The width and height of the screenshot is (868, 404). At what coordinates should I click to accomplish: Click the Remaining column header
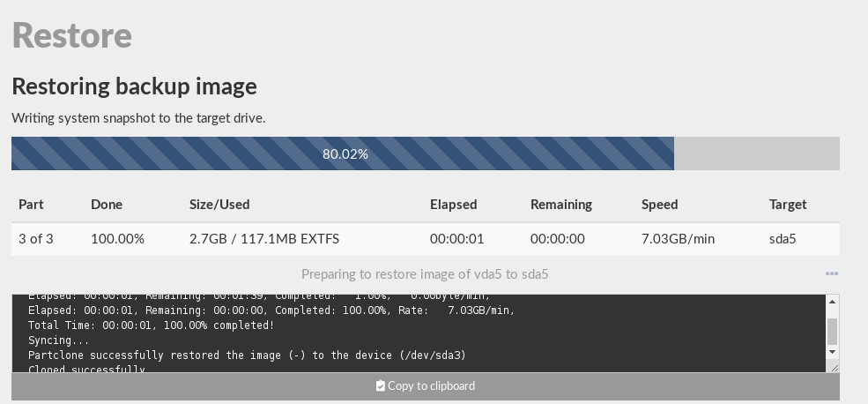[561, 205]
